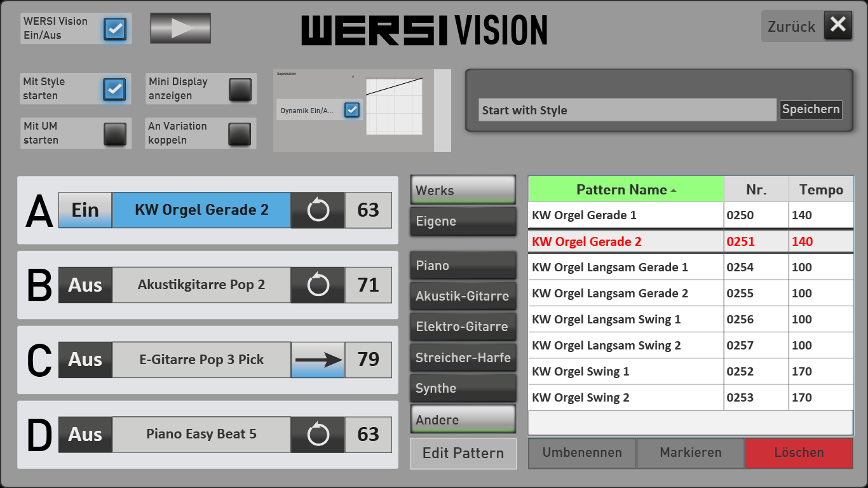
Task: Click the Speichern button
Action: click(x=811, y=109)
